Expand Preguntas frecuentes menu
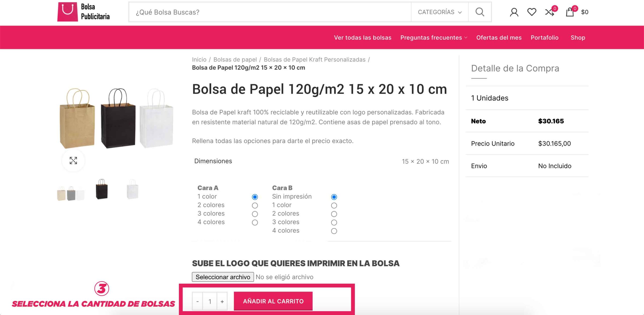This screenshot has height=315, width=644. (434, 38)
